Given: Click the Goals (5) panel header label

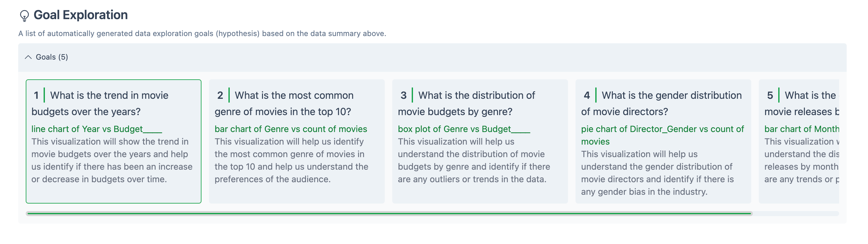Looking at the screenshot, I should 52,57.
